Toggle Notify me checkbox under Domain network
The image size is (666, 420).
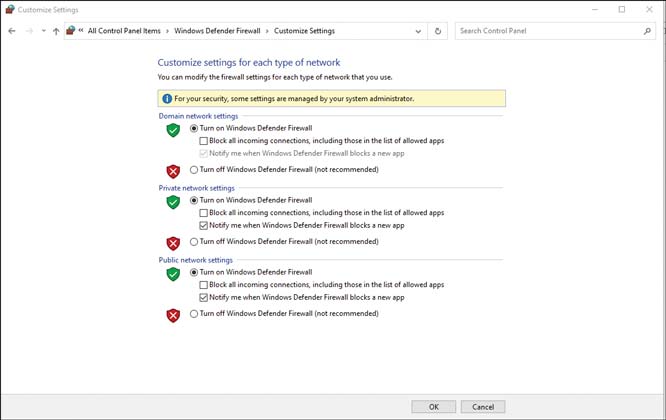(203, 153)
